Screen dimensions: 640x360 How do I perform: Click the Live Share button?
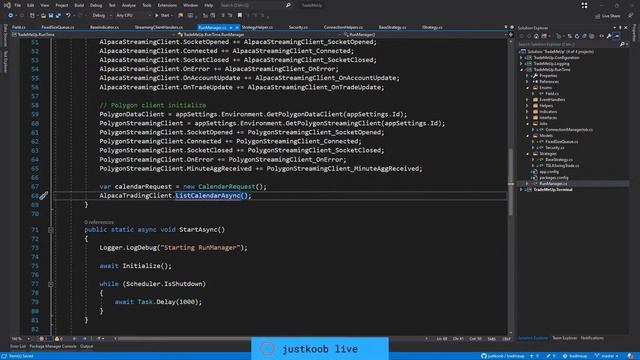607,16
